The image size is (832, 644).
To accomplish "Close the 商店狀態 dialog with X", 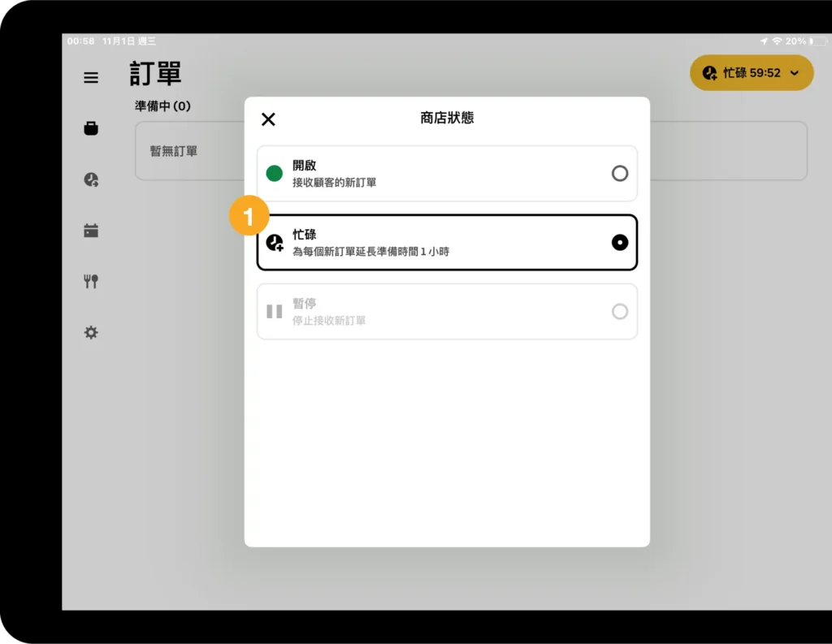I will click(x=268, y=119).
